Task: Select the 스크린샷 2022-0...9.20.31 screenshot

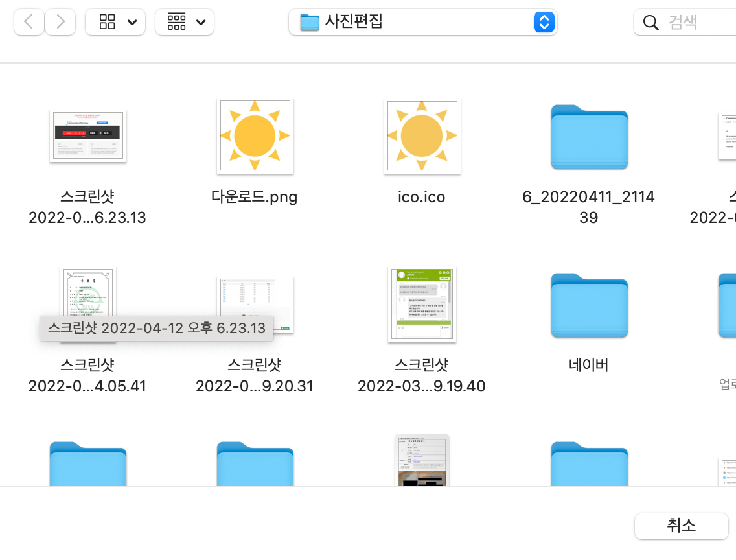Action: pos(255,305)
